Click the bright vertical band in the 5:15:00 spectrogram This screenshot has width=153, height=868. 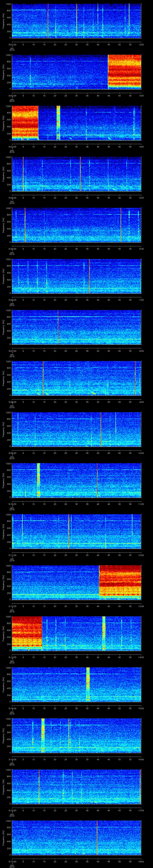(x=43, y=736)
